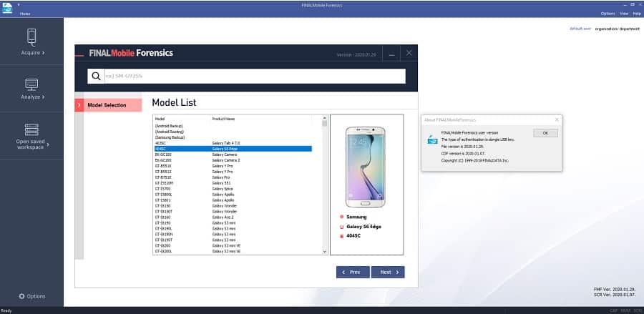Select the (Android Backup) row
Viewport: 644px width, 314px height.
click(233, 126)
